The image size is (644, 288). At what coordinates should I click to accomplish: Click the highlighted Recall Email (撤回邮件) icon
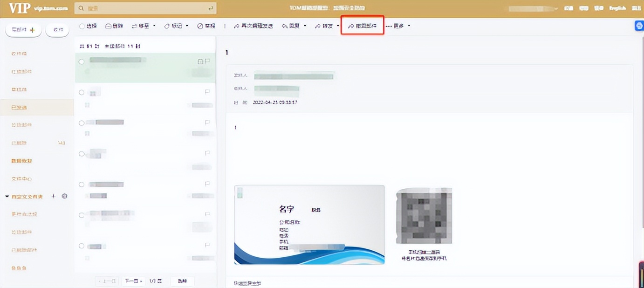(362, 26)
